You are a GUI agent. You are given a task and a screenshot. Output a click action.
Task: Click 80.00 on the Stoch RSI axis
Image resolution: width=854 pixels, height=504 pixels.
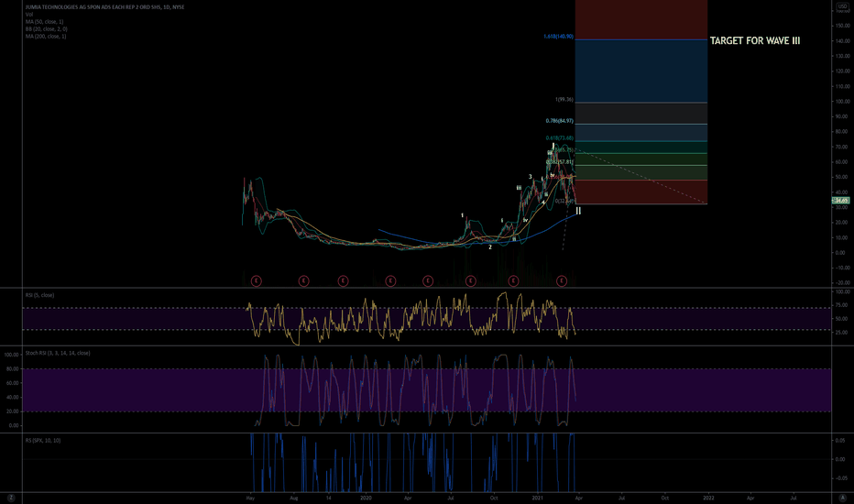pos(12,369)
